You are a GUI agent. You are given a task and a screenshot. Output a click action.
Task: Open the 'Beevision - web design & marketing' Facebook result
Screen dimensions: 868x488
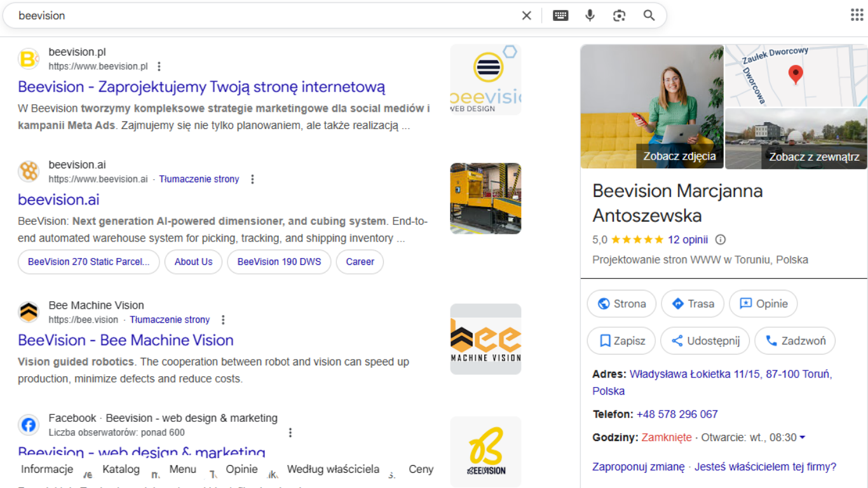(x=142, y=452)
